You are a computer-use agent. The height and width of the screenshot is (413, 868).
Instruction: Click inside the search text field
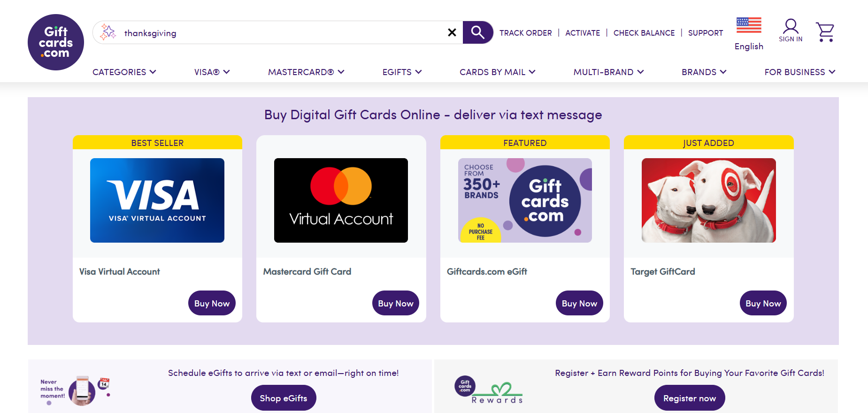[282, 33]
